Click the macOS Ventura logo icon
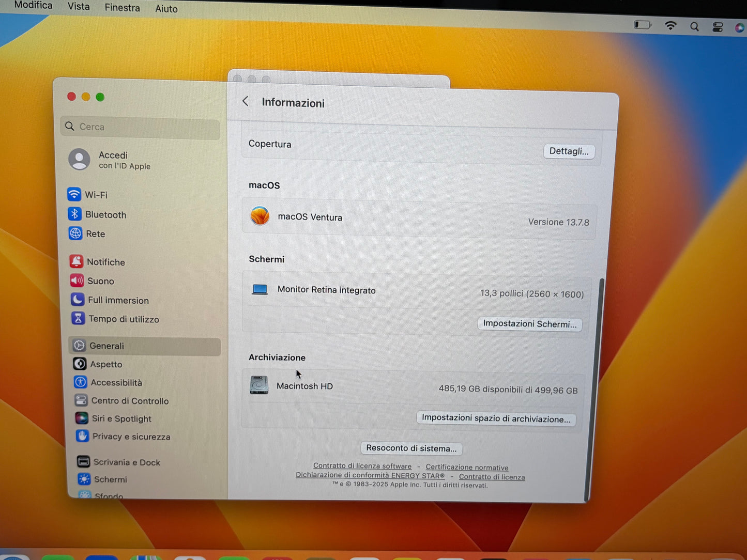 tap(260, 215)
